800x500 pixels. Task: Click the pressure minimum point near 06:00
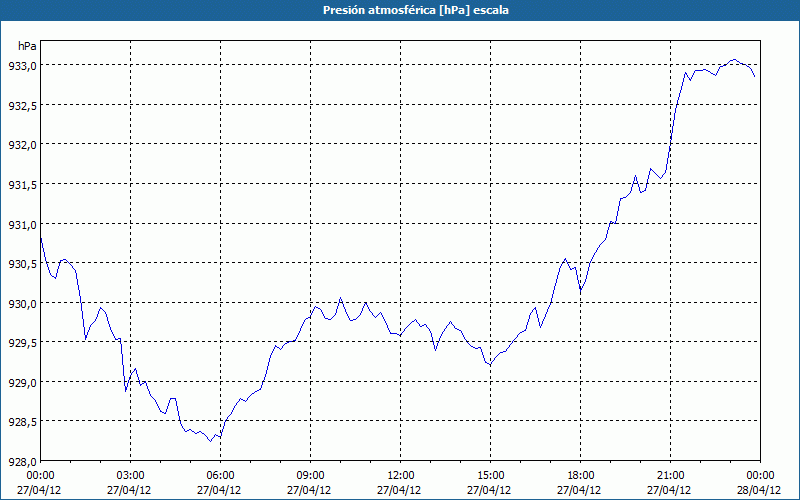point(210,441)
